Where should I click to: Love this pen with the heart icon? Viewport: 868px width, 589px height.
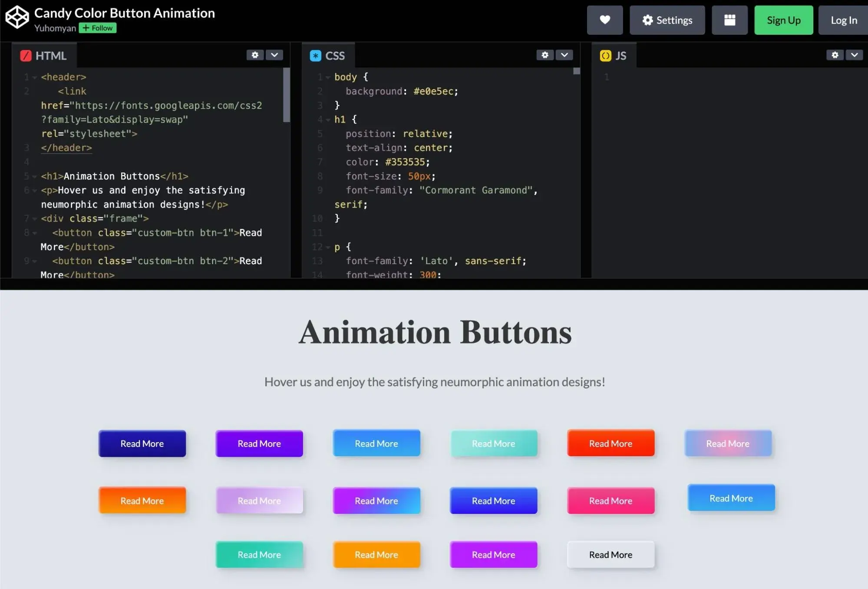point(604,20)
